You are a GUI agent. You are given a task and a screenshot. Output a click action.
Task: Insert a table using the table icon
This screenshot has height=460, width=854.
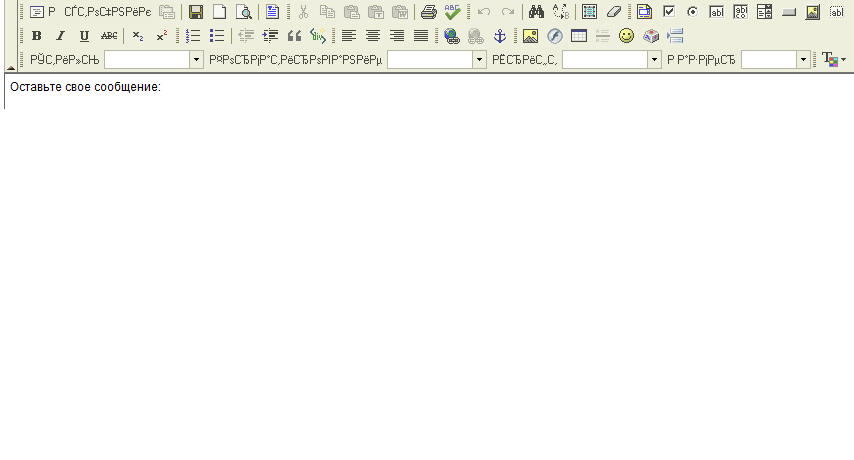point(579,36)
